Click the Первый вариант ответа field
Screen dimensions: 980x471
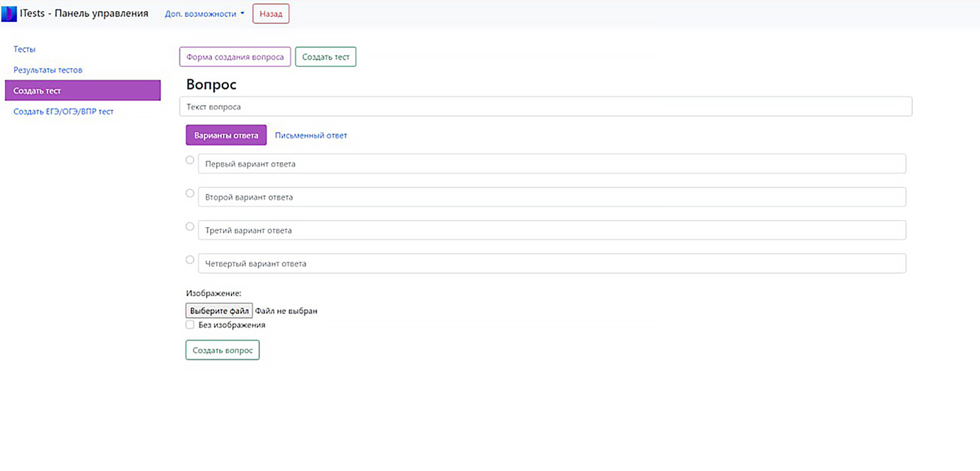[x=552, y=164]
